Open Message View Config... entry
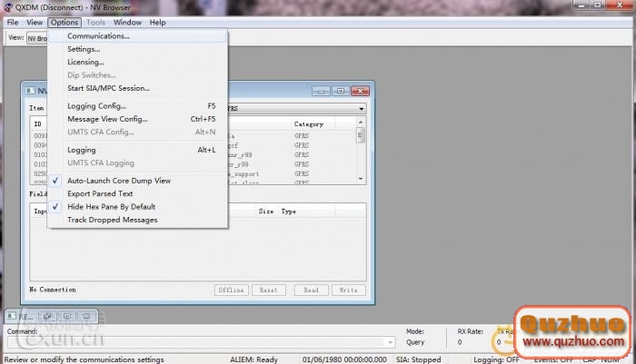 click(x=138, y=119)
